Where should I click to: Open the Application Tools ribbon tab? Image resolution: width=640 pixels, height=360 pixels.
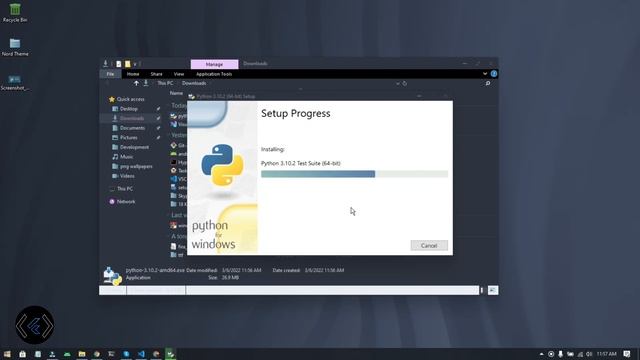(214, 74)
